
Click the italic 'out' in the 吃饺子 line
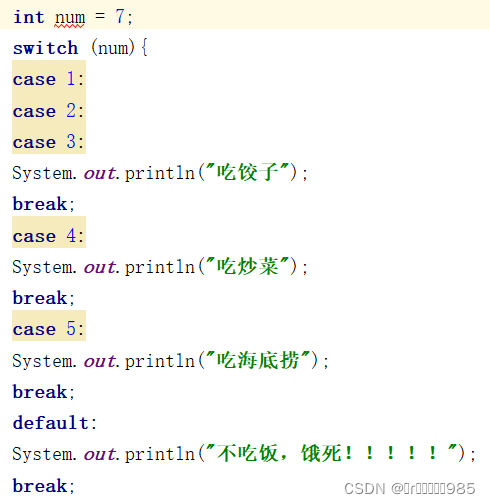100,173
